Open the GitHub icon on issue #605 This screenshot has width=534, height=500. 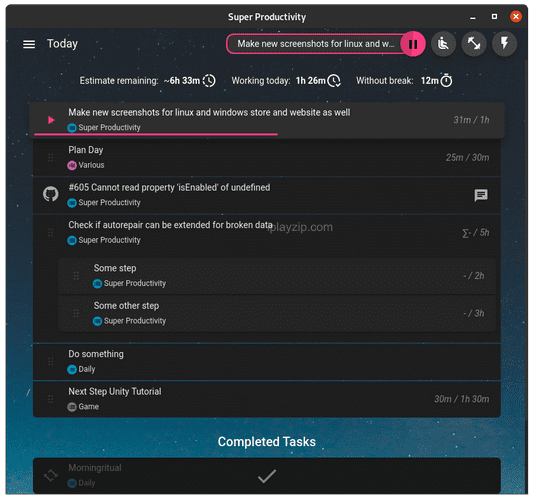pos(51,194)
